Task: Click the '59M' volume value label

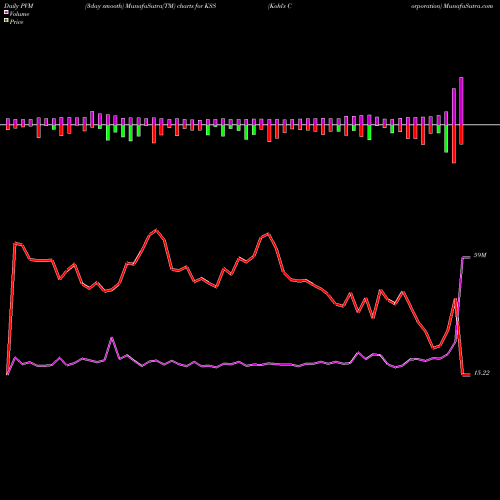Action: click(480, 256)
